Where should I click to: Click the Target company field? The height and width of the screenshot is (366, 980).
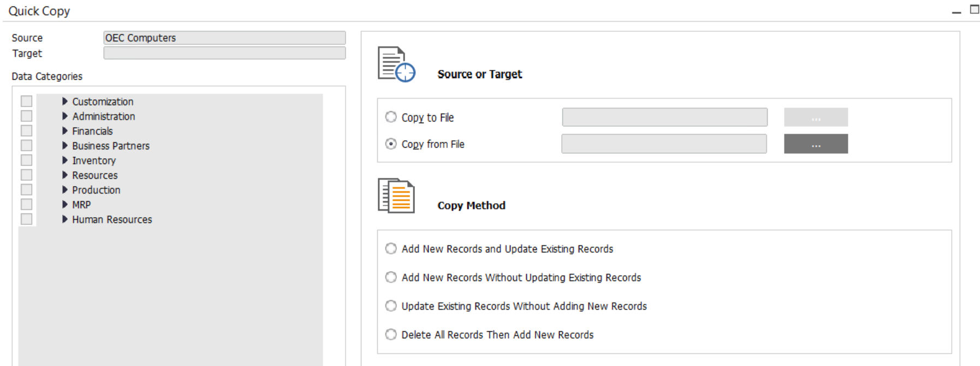pyautogui.click(x=224, y=53)
